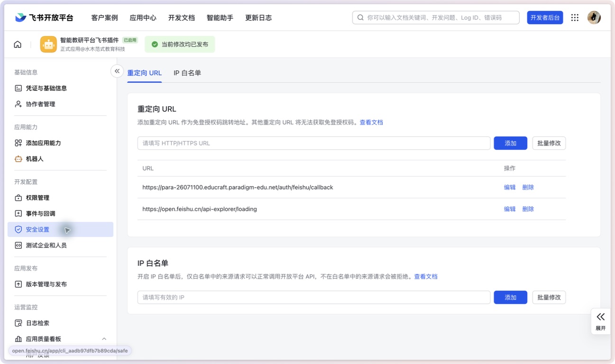Click the 应用质量看板 chart icon

18,339
